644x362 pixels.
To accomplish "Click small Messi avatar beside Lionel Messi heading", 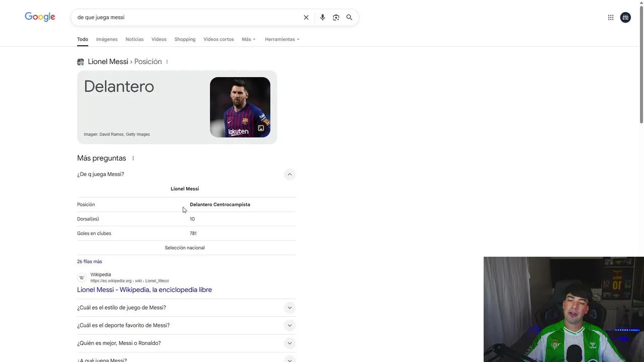I will click(x=80, y=62).
